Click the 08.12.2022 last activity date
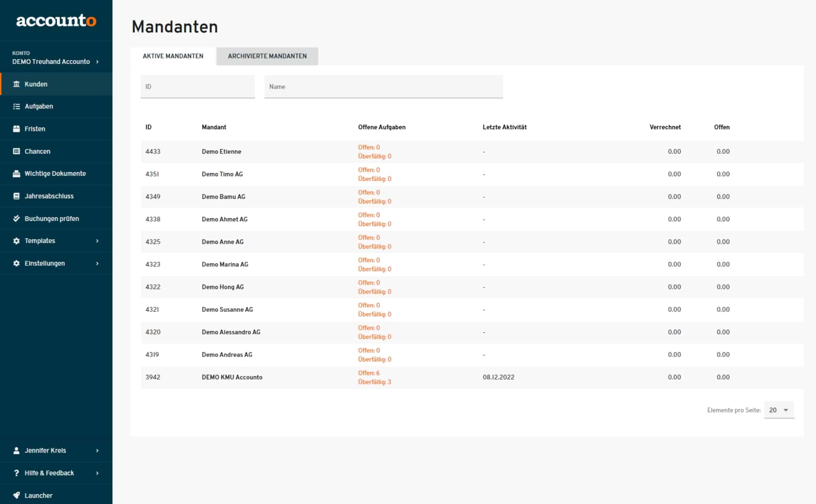816x504 pixels. pyautogui.click(x=498, y=377)
